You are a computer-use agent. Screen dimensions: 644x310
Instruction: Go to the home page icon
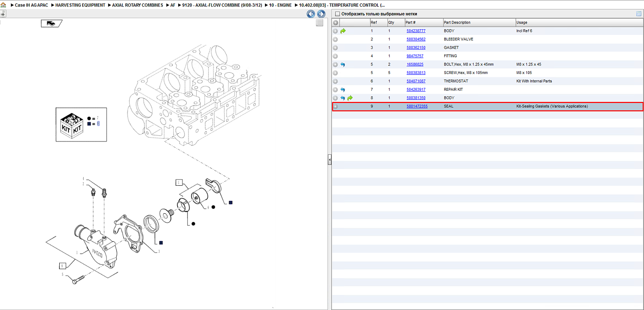pyautogui.click(x=3, y=5)
